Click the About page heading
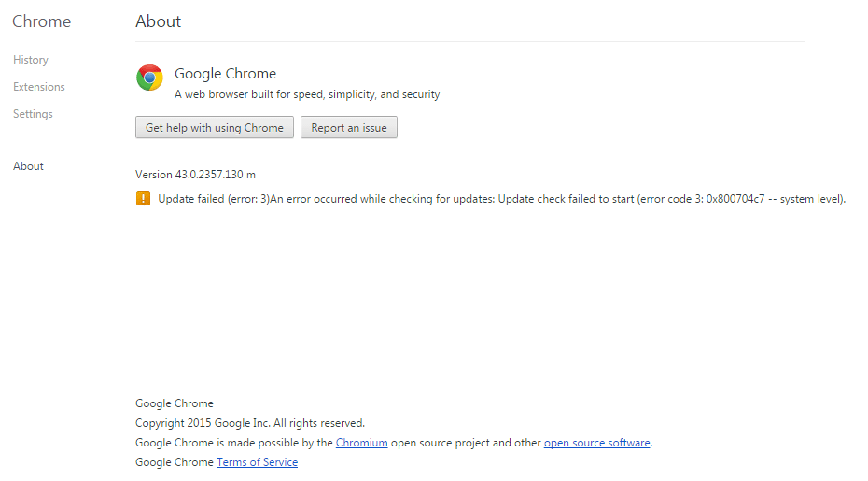This screenshot has height=481, width=868. click(159, 21)
